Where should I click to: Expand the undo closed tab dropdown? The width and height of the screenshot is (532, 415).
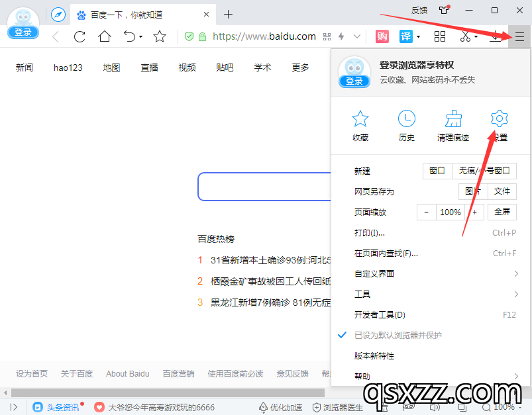tap(141, 36)
